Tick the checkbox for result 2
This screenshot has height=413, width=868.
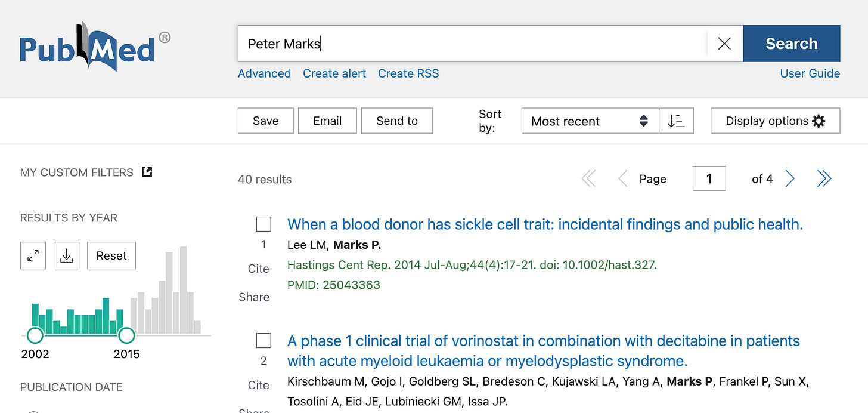(263, 341)
